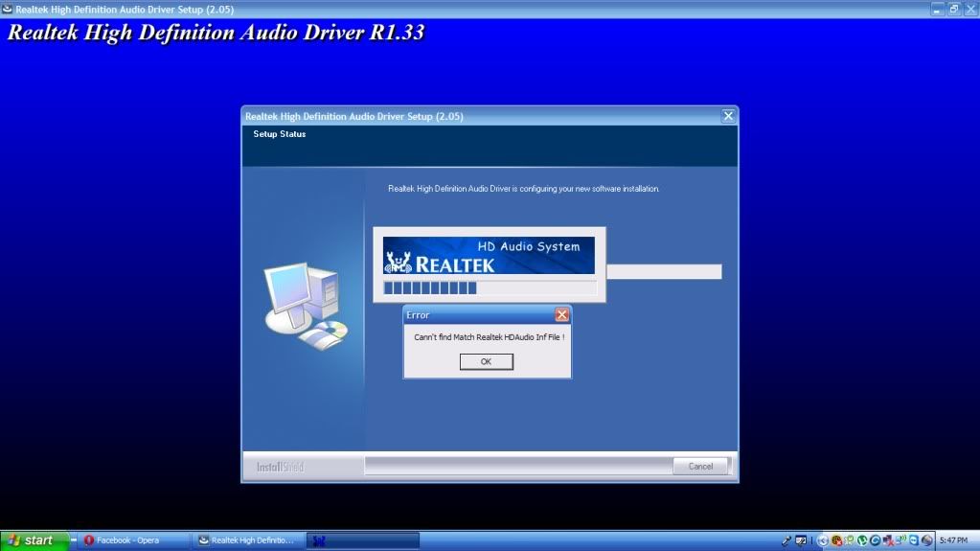Open the Windows start menu

tap(34, 540)
